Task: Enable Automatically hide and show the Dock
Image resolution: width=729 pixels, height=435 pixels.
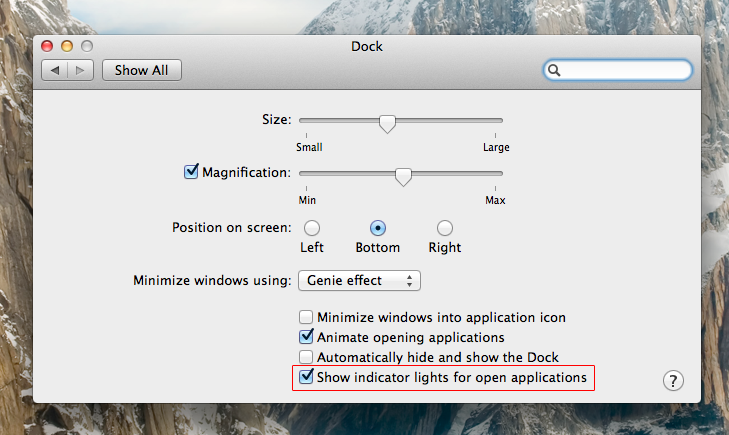Action: pos(307,357)
